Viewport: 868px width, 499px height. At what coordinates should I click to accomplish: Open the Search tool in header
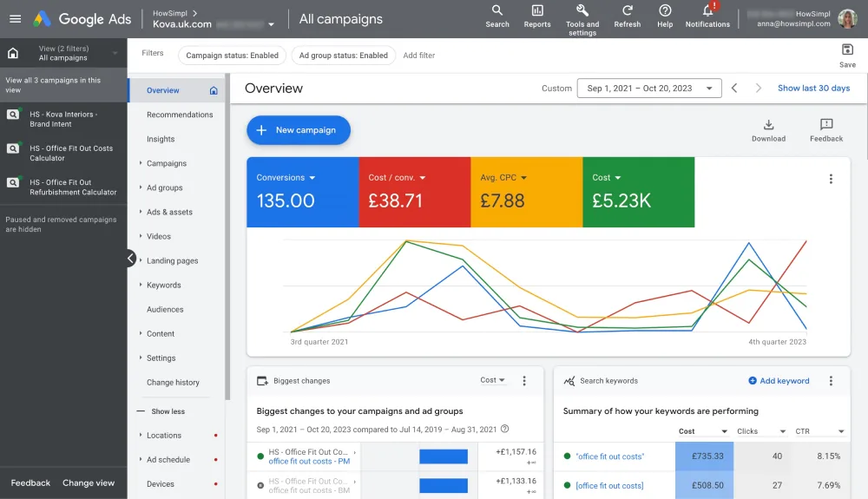point(497,16)
